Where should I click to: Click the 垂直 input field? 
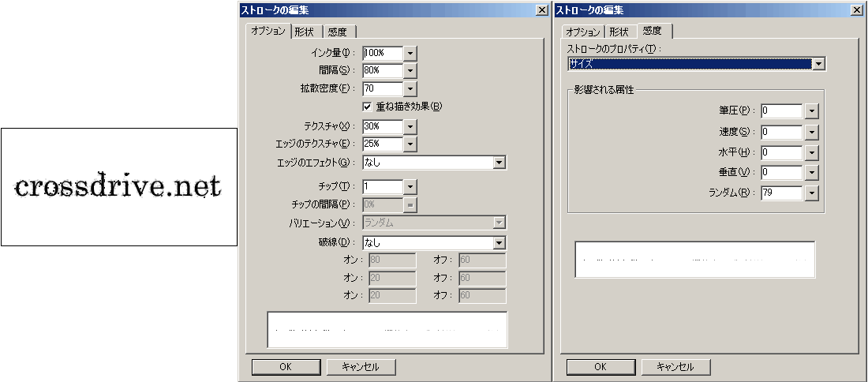pos(782,172)
